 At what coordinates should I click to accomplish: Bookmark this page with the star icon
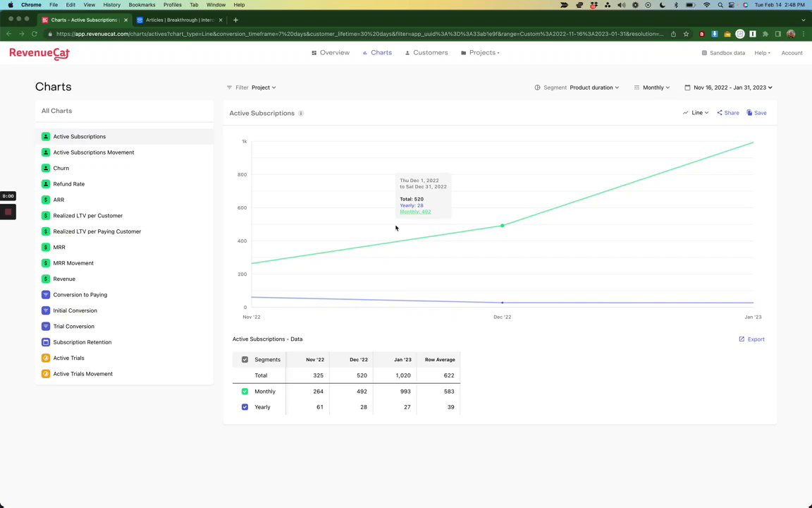click(686, 34)
